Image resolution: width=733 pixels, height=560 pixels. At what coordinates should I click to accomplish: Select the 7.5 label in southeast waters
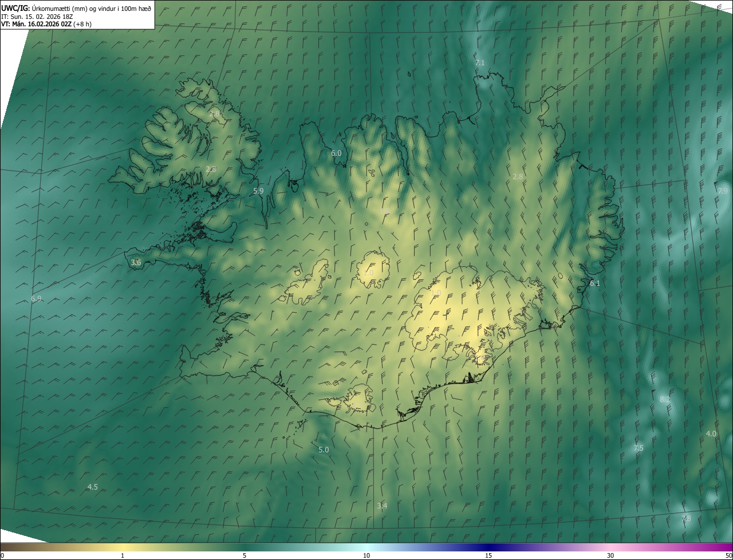click(639, 448)
